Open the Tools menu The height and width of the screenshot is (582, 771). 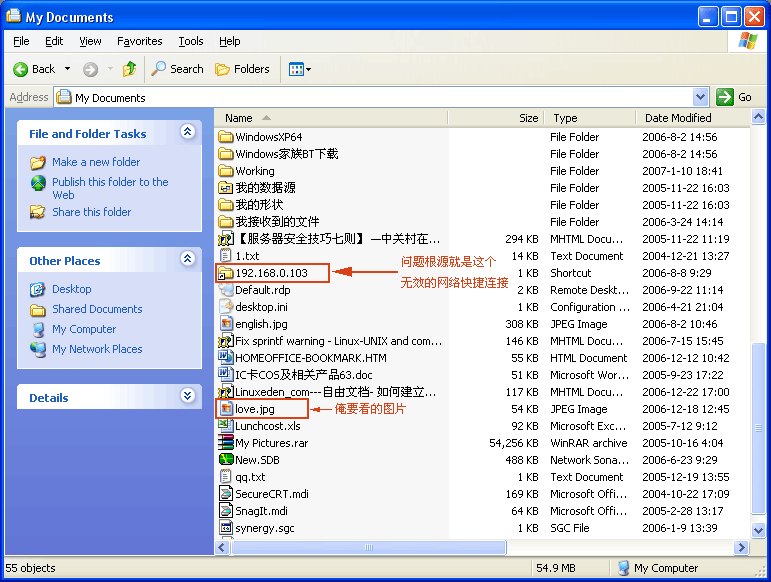click(x=190, y=41)
